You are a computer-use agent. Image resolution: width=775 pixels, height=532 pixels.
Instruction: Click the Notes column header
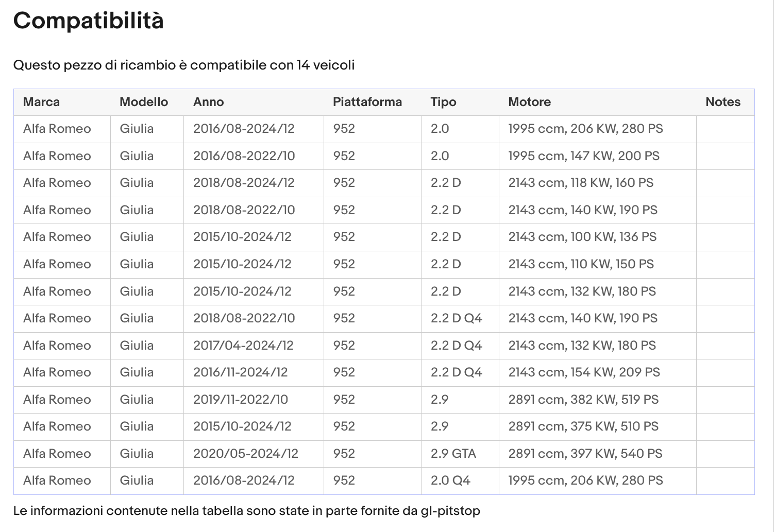tap(723, 102)
